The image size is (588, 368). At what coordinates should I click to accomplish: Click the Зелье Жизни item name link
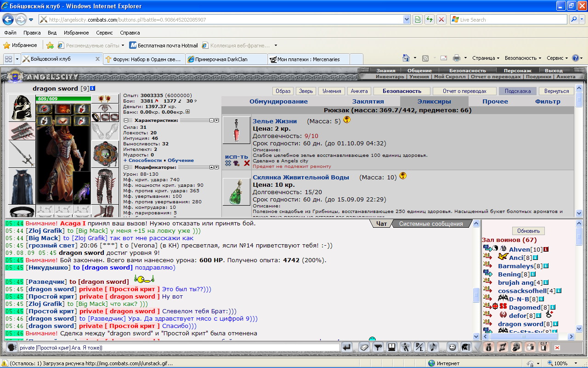click(x=275, y=121)
